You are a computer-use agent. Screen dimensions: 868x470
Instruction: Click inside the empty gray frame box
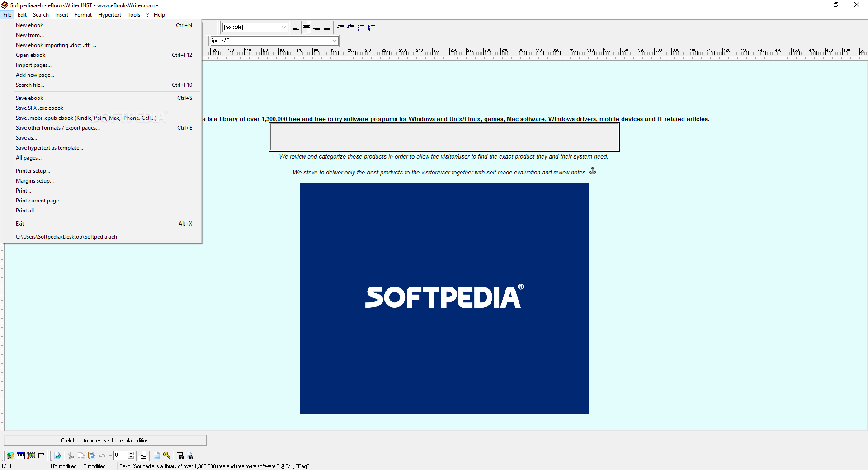(x=444, y=137)
